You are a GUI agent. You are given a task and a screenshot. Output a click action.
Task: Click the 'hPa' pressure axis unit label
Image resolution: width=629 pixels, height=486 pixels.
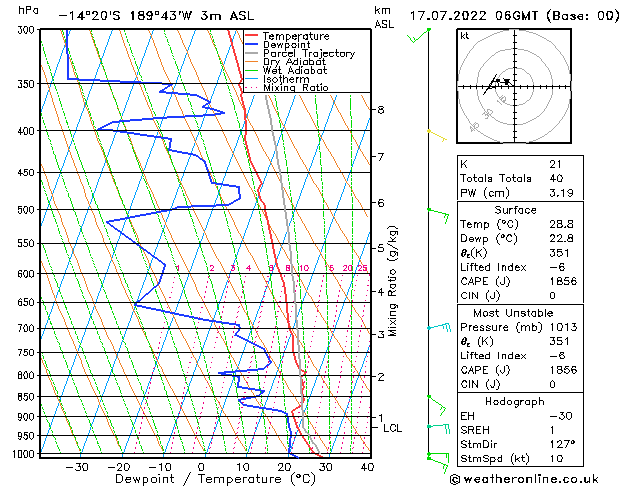[28, 10]
